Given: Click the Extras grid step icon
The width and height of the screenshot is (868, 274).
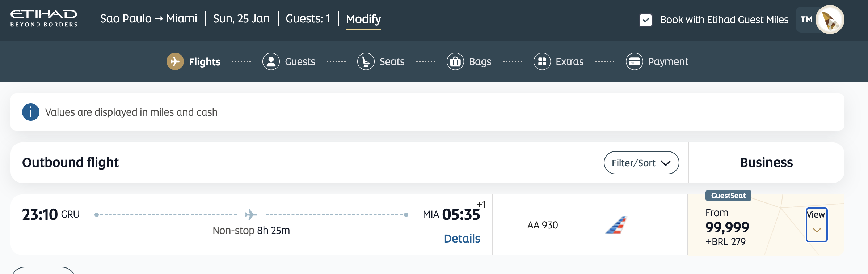Looking at the screenshot, I should pos(542,61).
